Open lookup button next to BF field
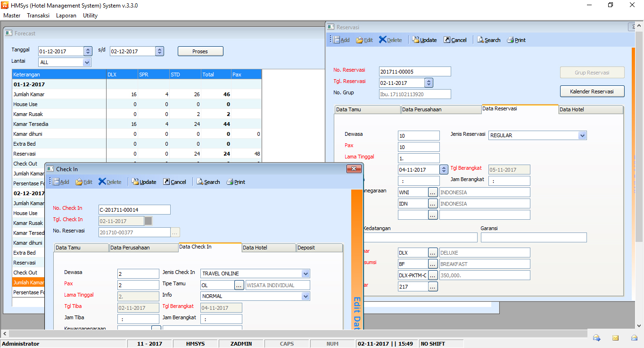 click(433, 264)
